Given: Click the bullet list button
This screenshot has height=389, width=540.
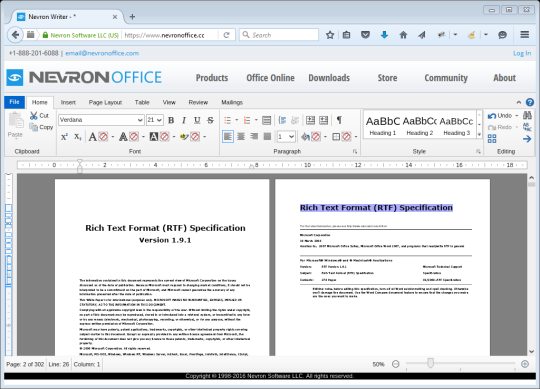Looking at the screenshot, I should [227, 120].
